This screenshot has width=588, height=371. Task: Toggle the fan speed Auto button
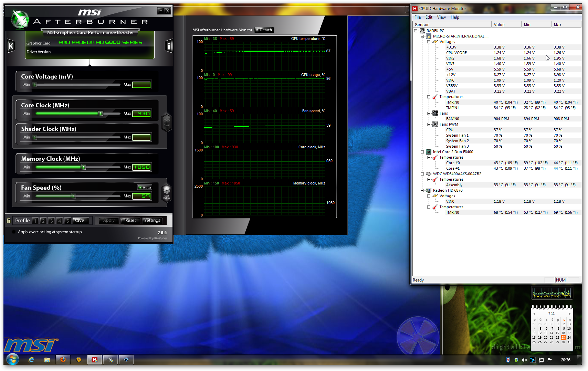tap(145, 188)
